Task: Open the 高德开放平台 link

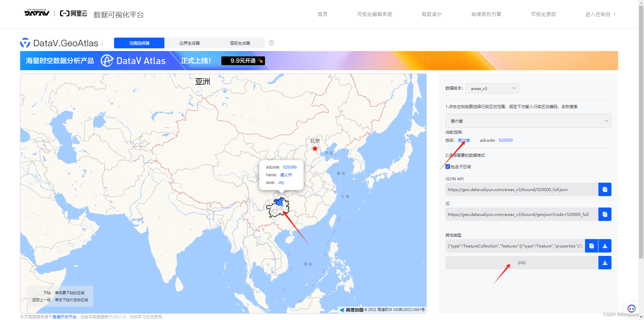Action: click(x=64, y=317)
